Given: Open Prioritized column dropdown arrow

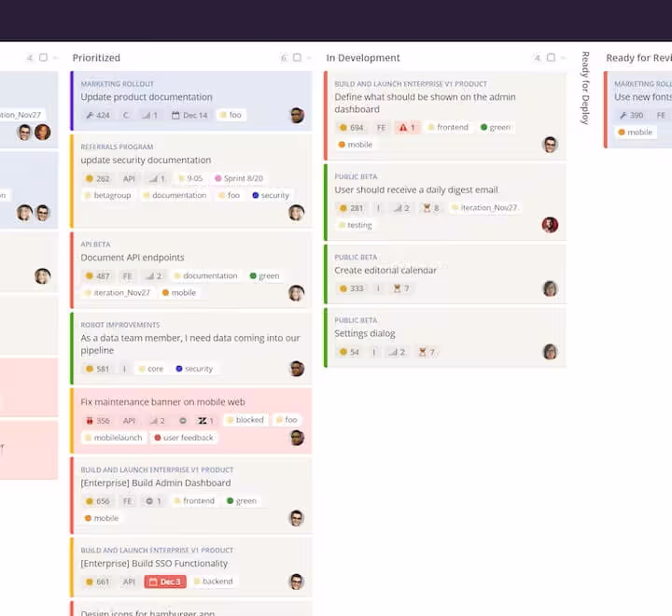Looking at the screenshot, I should [310, 58].
